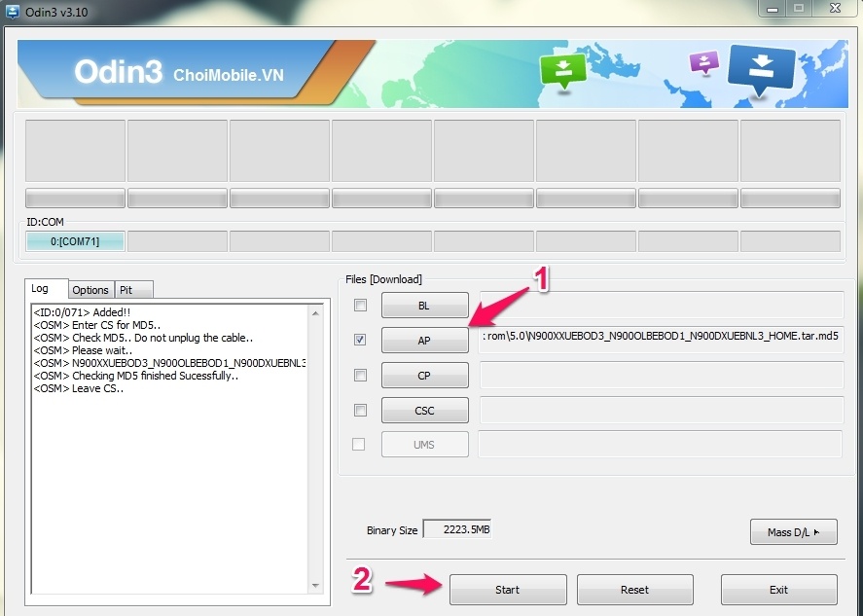Toggle the UMS checkbox
863x616 pixels.
[x=358, y=444]
